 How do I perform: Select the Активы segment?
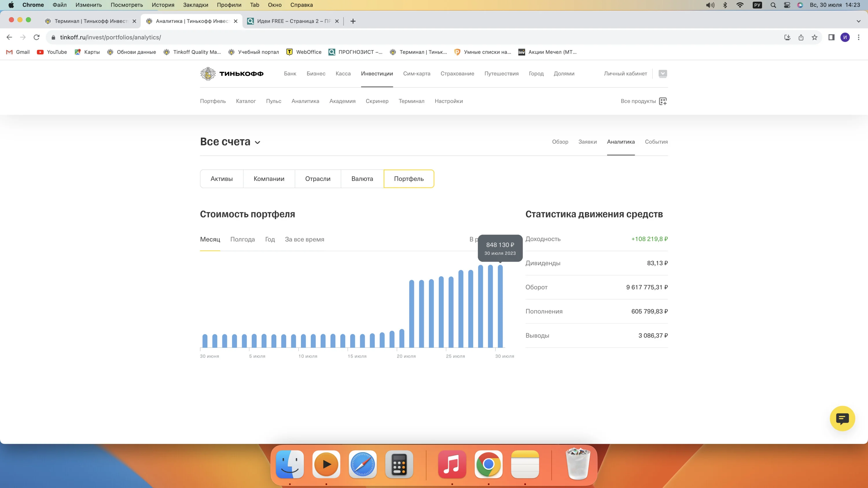222,179
